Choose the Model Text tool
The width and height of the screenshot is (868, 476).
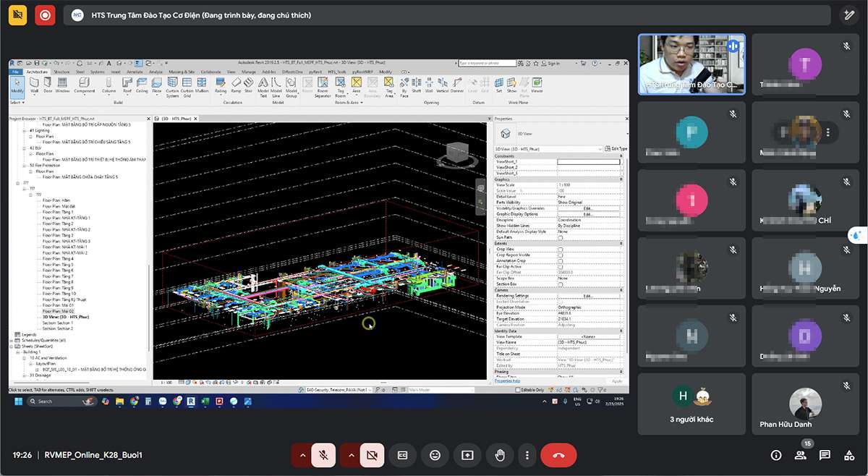(x=263, y=87)
